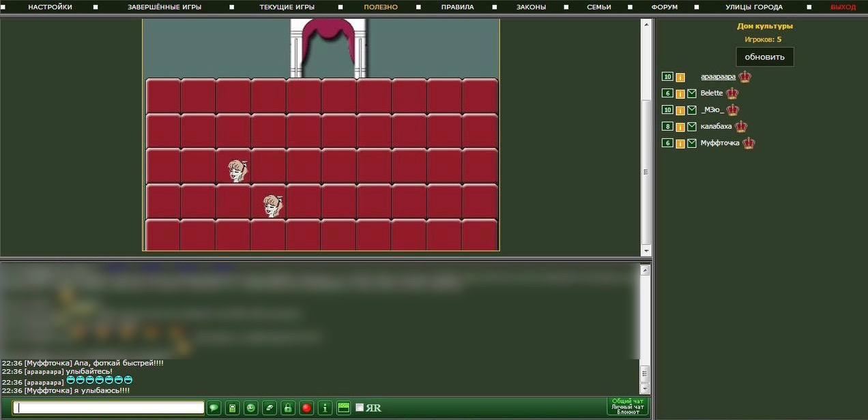Click the crown icon next to _МЗю_
The width and height of the screenshot is (868, 420).
(x=733, y=110)
